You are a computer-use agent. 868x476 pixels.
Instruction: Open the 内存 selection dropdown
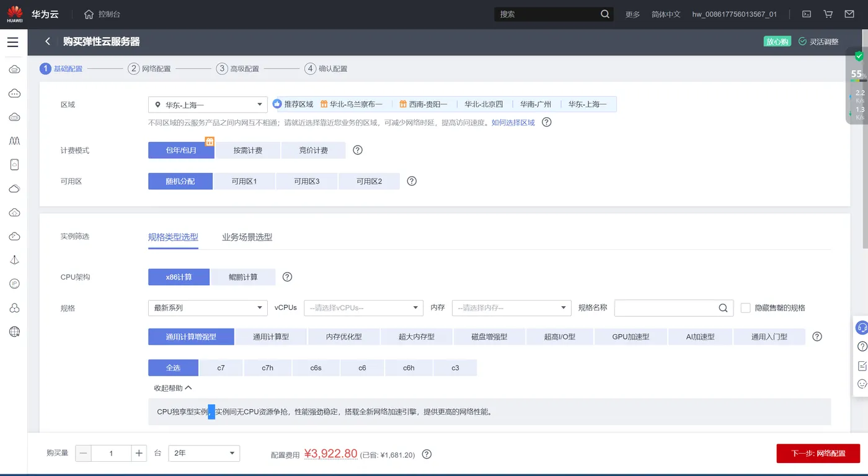click(511, 308)
